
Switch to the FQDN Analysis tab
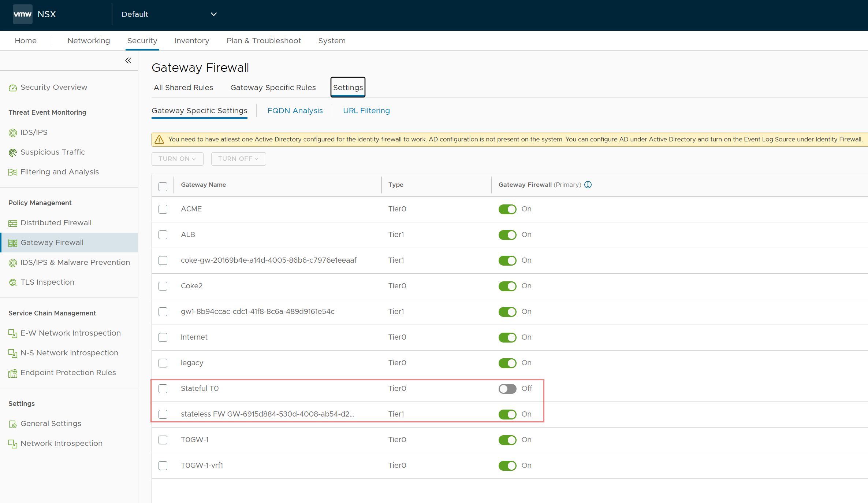(295, 111)
